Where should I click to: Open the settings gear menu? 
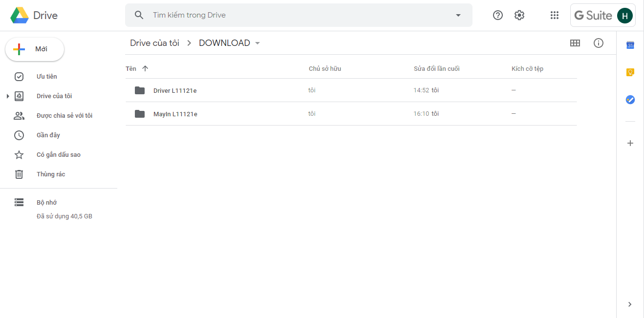pyautogui.click(x=519, y=15)
